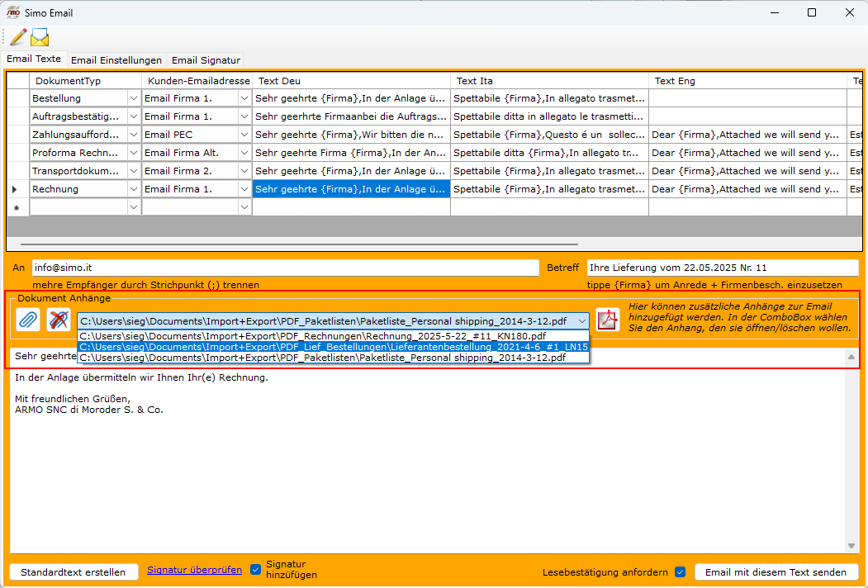This screenshot has height=588, width=868.
Task: Switch to the Email Einstellungen tab
Action: click(x=116, y=60)
